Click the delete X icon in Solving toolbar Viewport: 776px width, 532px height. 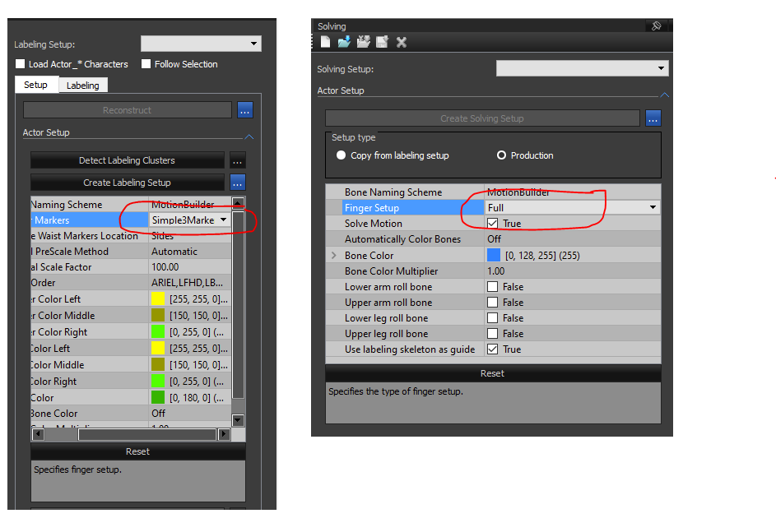(x=402, y=42)
